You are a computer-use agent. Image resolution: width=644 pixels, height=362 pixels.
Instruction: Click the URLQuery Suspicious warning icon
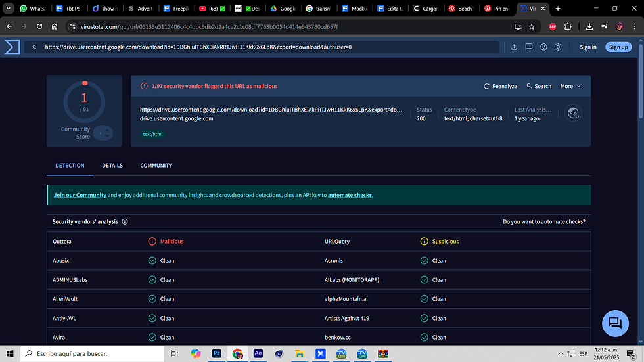point(424,241)
